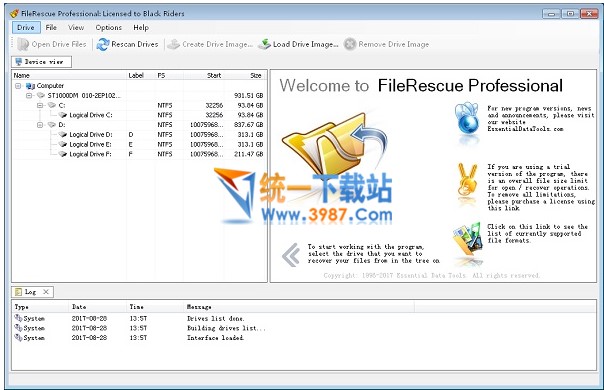
Task: Open the Help menu
Action: (x=141, y=27)
